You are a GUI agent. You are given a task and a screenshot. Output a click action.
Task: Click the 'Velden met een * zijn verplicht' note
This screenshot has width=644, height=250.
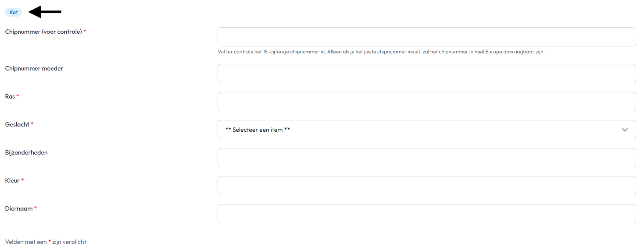(x=46, y=242)
